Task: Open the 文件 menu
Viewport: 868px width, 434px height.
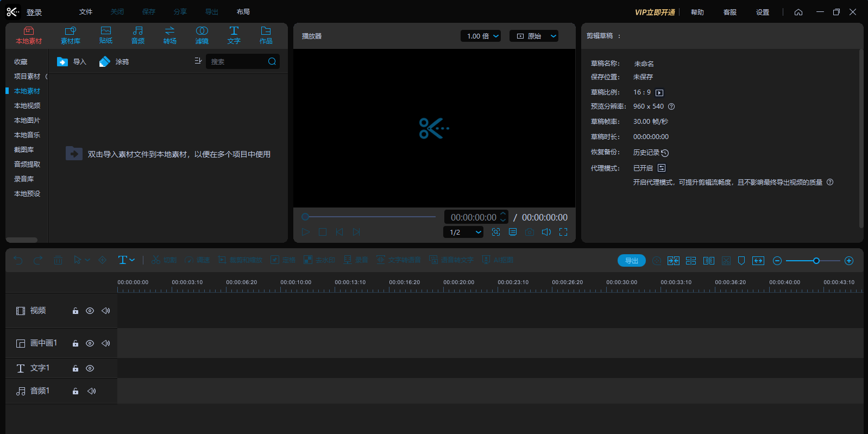Action: [x=86, y=12]
